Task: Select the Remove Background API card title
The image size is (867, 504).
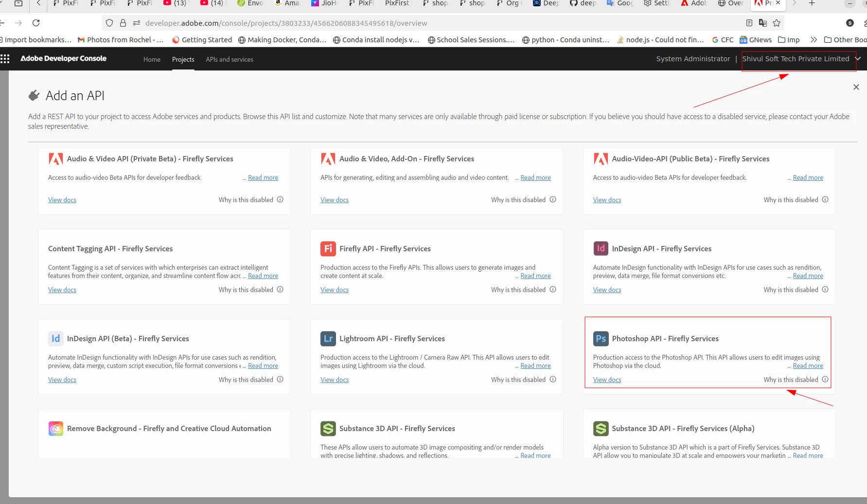Action: point(169,428)
